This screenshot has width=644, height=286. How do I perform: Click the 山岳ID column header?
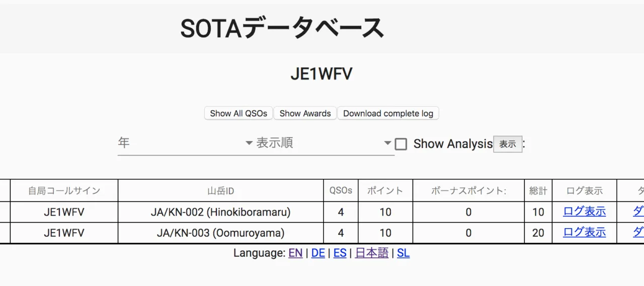220,191
